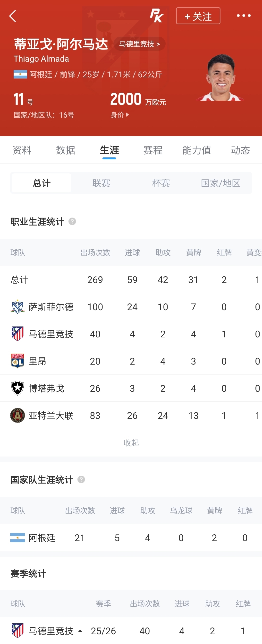Open the three-dot more menu

pyautogui.click(x=244, y=16)
